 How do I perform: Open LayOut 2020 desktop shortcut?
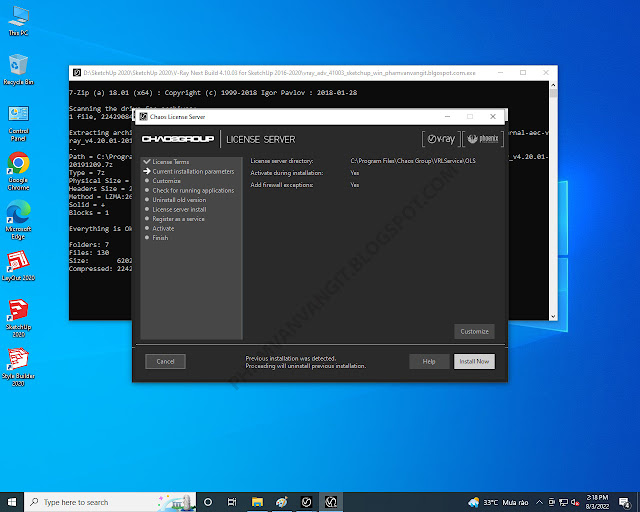click(18, 266)
